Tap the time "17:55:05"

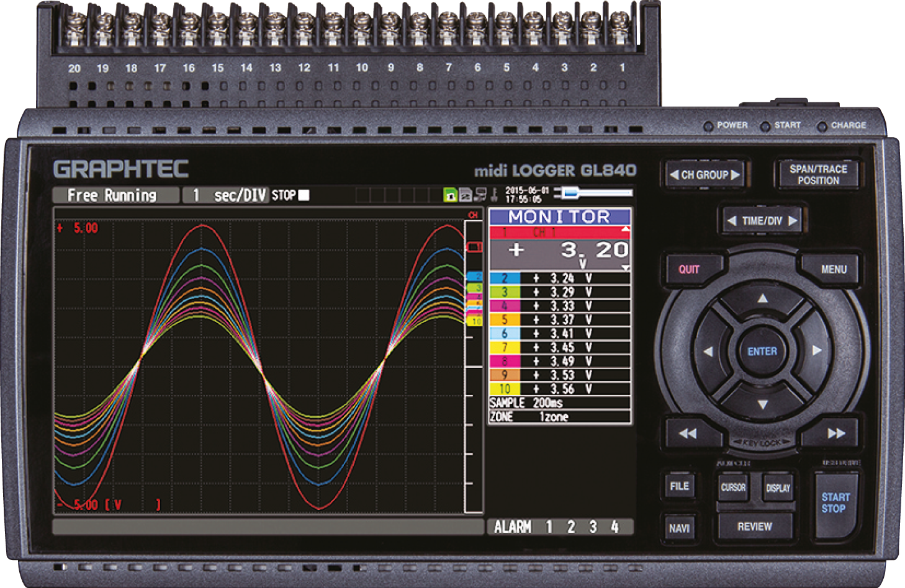coord(523,199)
